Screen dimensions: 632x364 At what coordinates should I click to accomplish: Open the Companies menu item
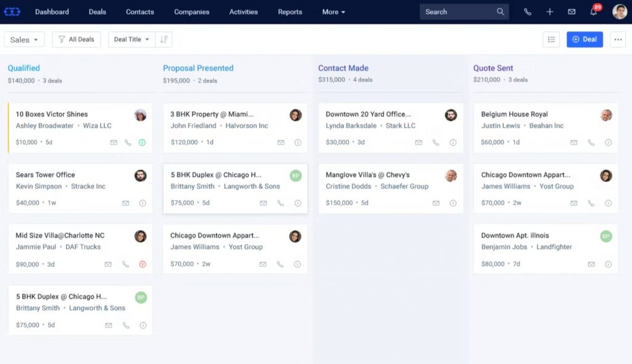click(191, 12)
